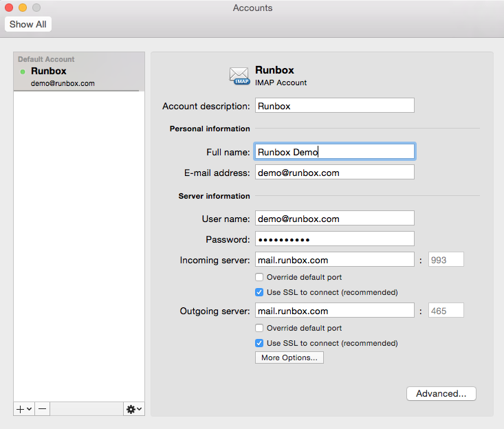Image resolution: width=504 pixels, height=429 pixels.
Task: Open the Advanced settings
Action: click(441, 393)
